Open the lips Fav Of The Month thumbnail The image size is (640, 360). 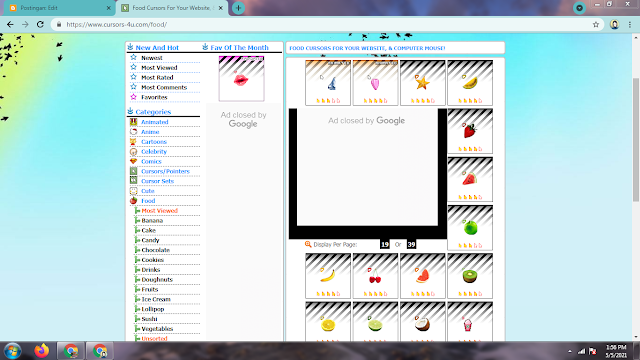tap(241, 78)
